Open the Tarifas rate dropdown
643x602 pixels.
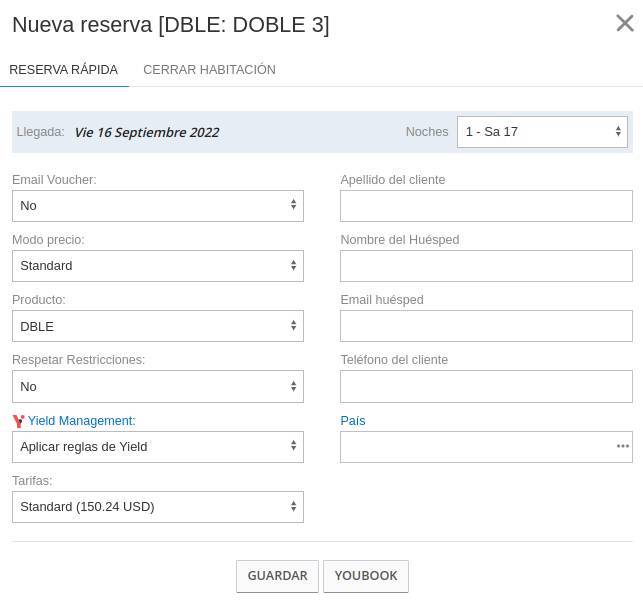(x=157, y=507)
